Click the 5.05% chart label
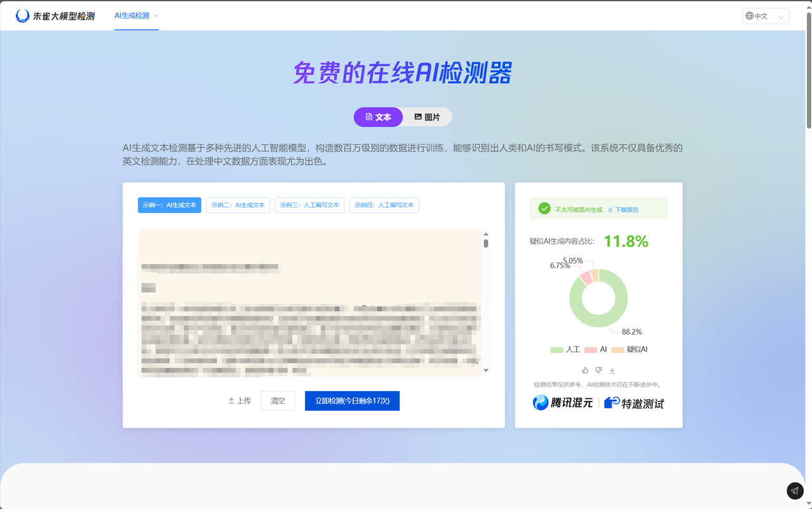Viewport: 812px width, 509px height. point(573,261)
